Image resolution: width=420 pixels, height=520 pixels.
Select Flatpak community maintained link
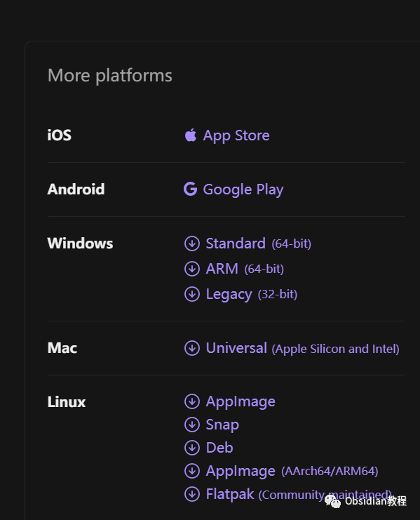tap(299, 494)
